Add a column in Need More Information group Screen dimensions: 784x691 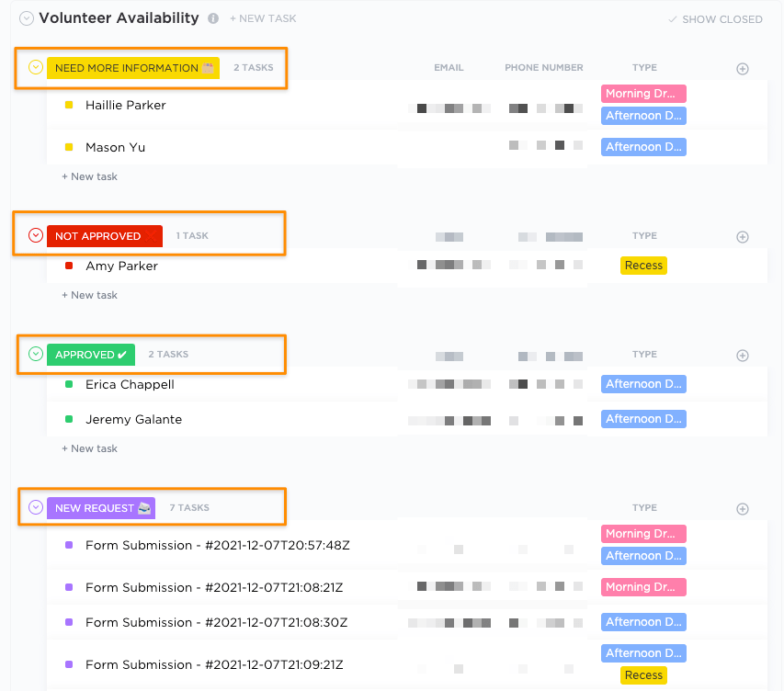pyautogui.click(x=743, y=68)
